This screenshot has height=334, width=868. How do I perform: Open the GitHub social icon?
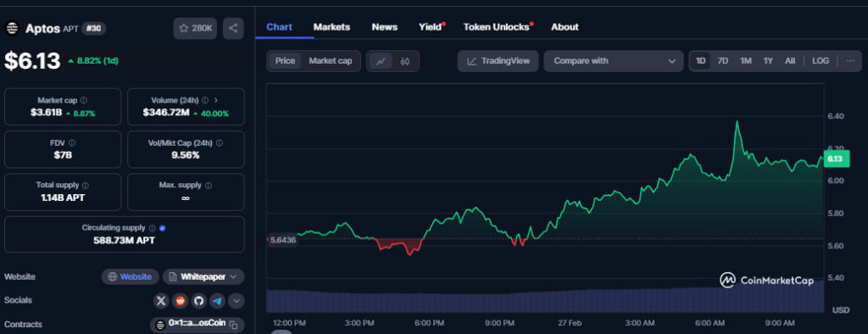coord(198,301)
